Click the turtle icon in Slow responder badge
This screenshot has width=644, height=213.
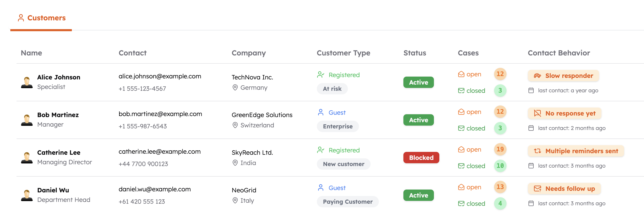pyautogui.click(x=538, y=76)
